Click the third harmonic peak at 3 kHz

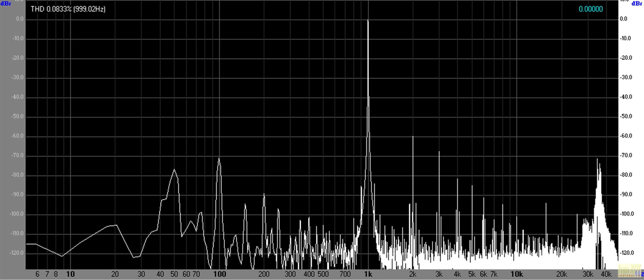[x=439, y=152]
